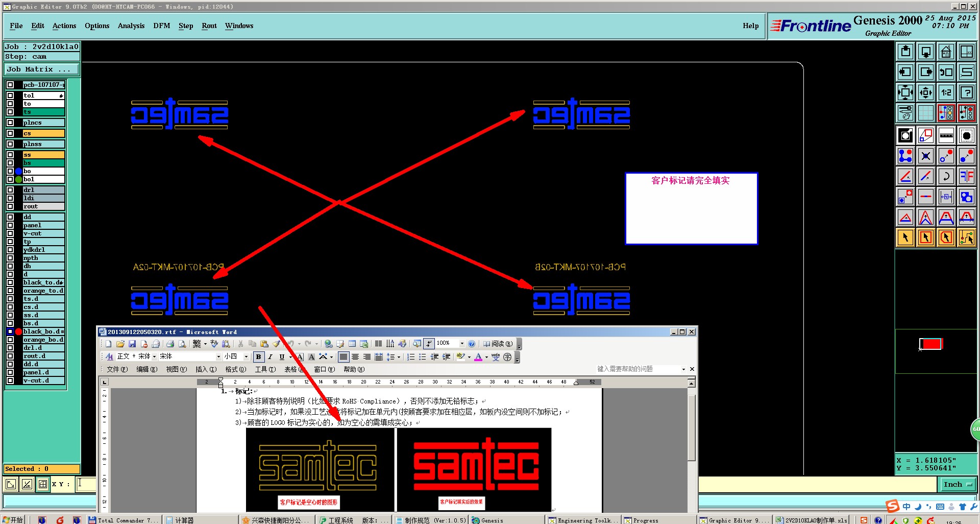Toggle checkbox for layer black_bo.d
The height and width of the screenshot is (524, 980).
10,331
